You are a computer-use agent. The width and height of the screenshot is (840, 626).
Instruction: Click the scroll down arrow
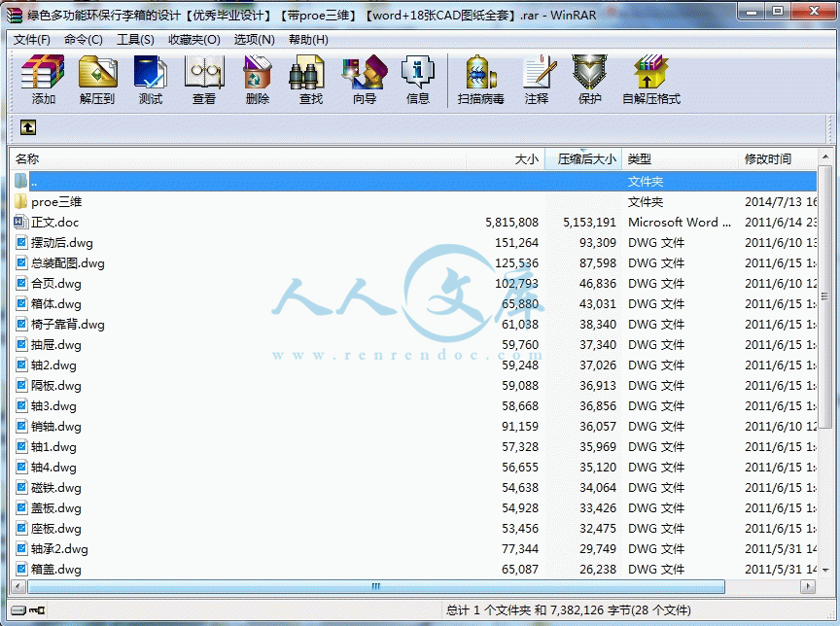pyautogui.click(x=825, y=570)
